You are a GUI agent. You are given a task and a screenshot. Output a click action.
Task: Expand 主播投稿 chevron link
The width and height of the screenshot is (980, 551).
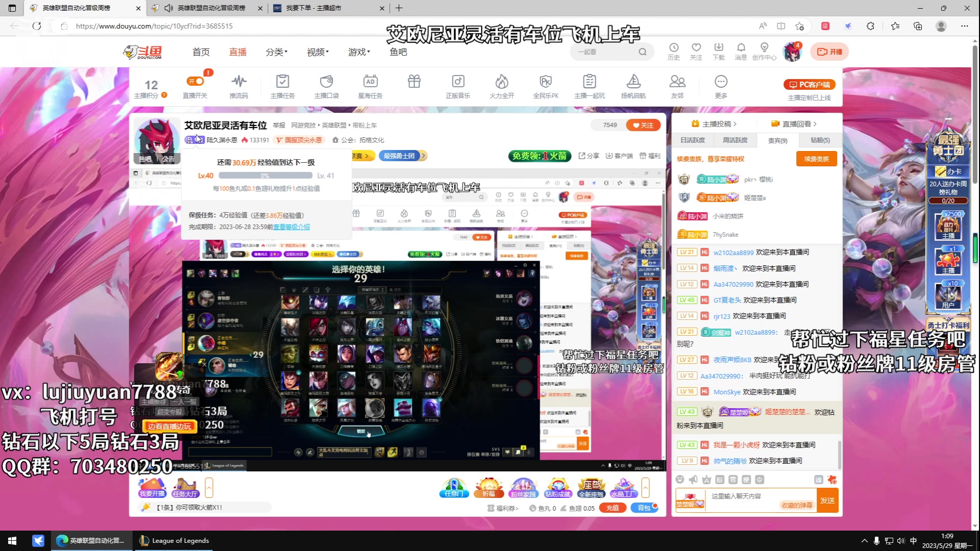pyautogui.click(x=714, y=124)
